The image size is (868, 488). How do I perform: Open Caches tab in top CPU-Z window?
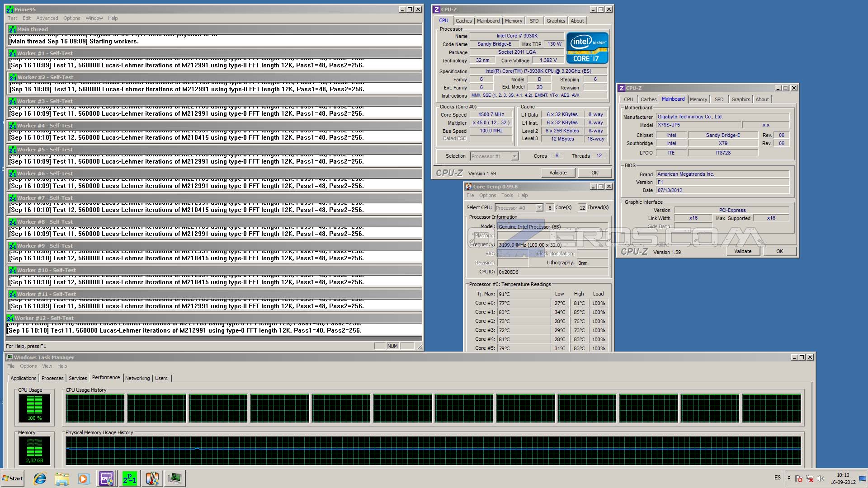click(x=463, y=21)
